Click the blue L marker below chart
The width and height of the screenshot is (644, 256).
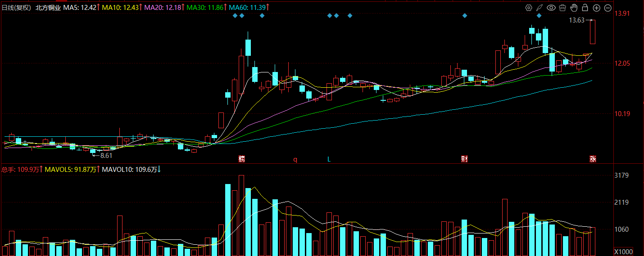coord(329,159)
